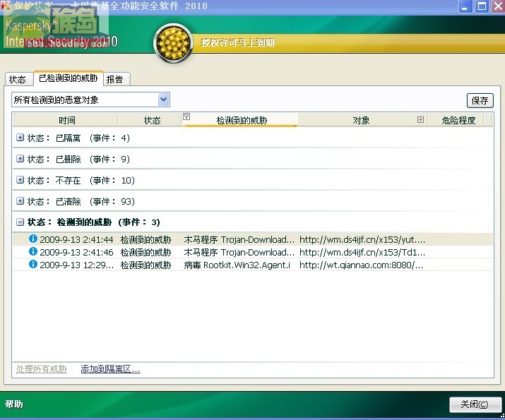Image resolution: width=505 pixels, height=420 pixels.
Task: Open the 所有检测到的恶意对象 dropdown
Action: (164, 100)
